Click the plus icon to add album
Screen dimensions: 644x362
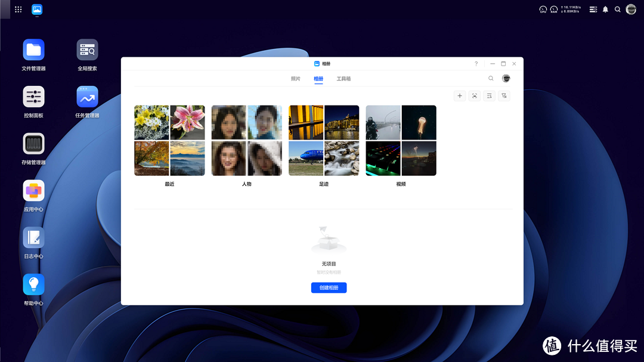459,96
